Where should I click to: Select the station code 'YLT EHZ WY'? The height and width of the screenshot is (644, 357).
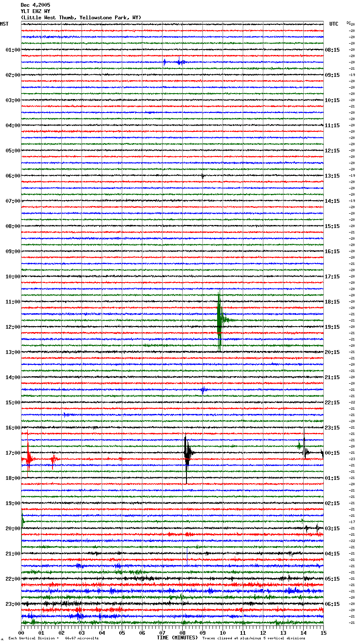(35, 11)
